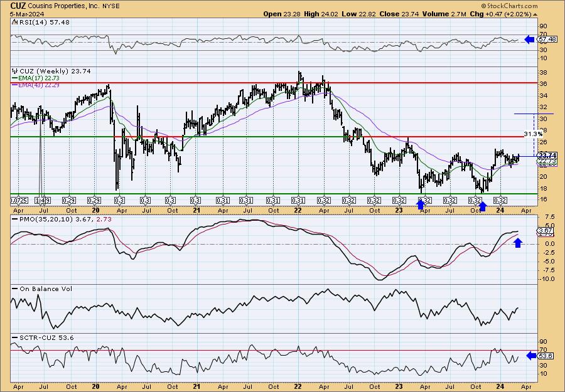Click the 7.5 label on PMO axis
This screenshot has height=392, width=565.
click(x=550, y=217)
